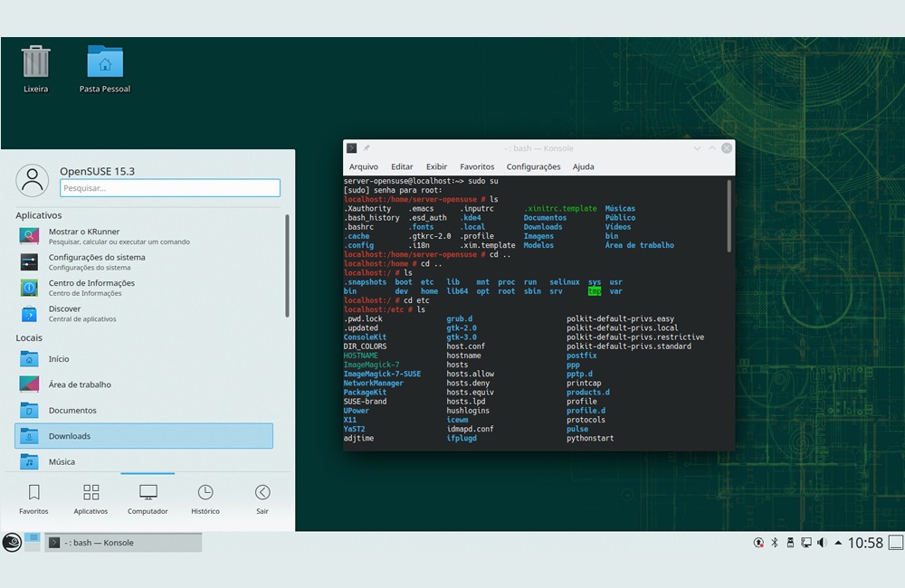This screenshot has width=905, height=588.
Task: Expand the hidden system tray icons arrow
Action: tap(838, 543)
